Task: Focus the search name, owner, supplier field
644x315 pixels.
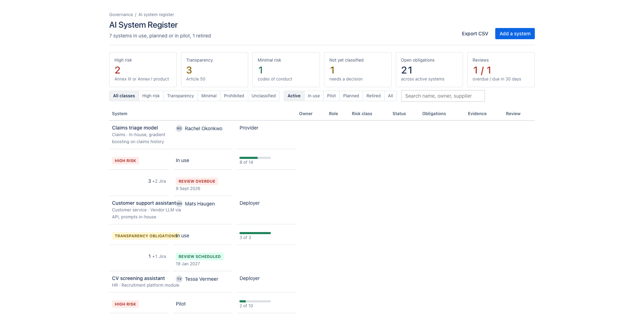Action: tap(443, 96)
